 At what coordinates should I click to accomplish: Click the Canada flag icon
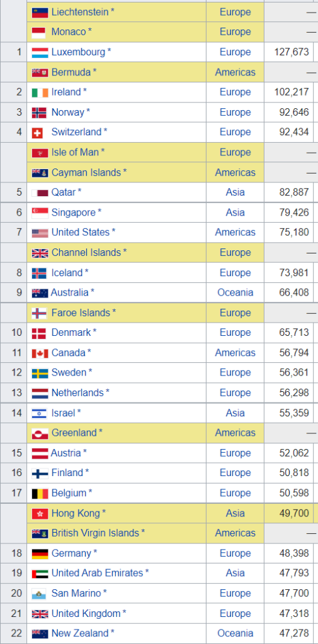click(x=40, y=353)
